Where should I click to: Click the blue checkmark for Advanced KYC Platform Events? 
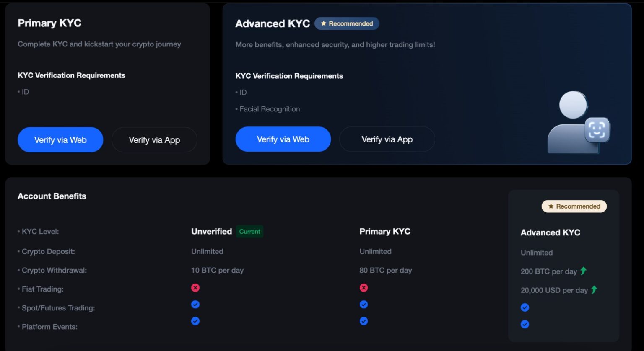525,324
